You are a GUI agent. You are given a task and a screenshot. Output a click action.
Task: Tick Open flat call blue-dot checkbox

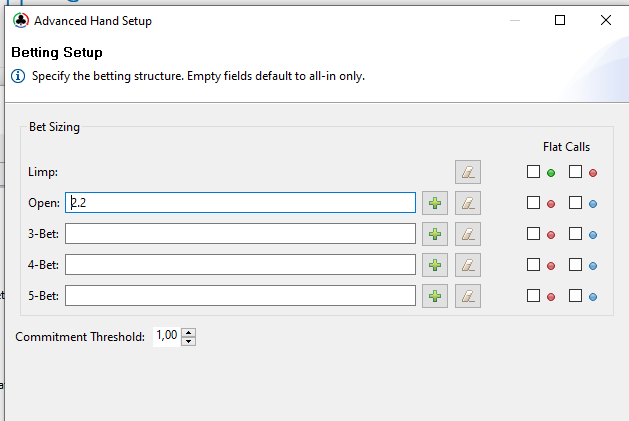[x=575, y=203]
